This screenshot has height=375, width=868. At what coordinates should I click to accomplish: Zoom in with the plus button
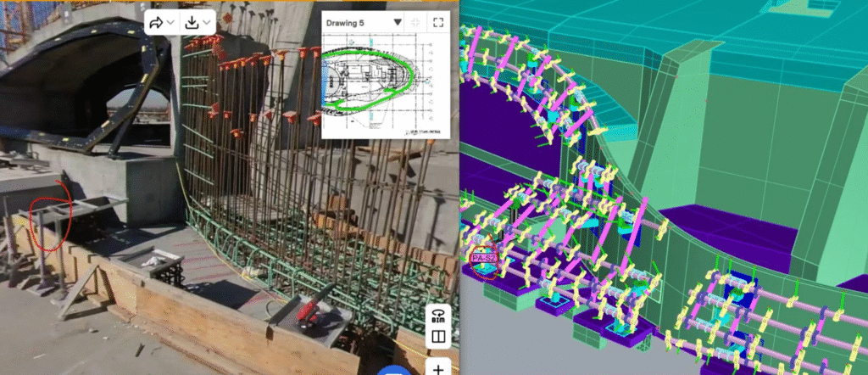click(x=438, y=367)
